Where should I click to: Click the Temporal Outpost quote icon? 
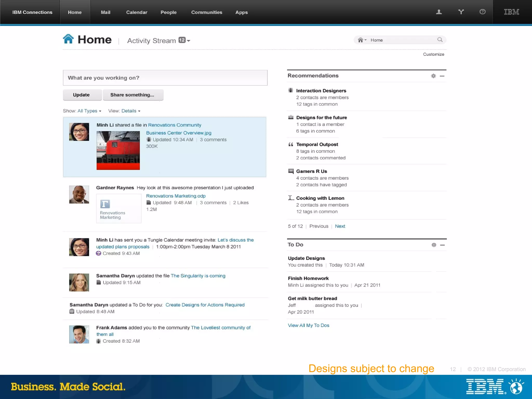click(x=291, y=144)
